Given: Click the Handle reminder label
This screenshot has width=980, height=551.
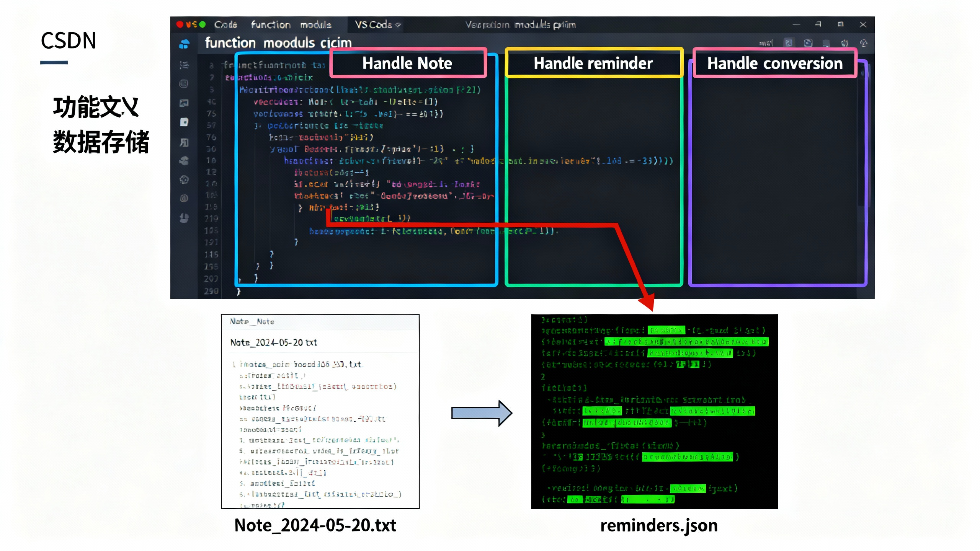Looking at the screenshot, I should (x=593, y=63).
